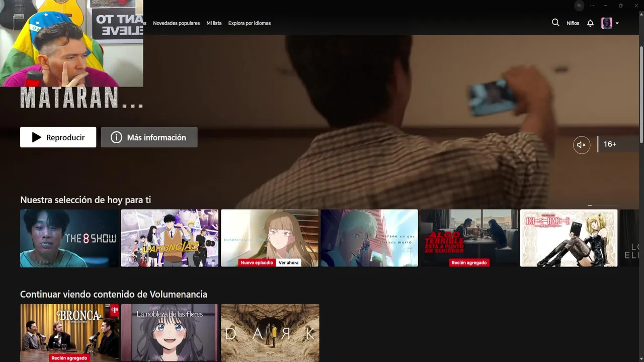The image size is (644, 362).
Task: Open the Apariencias anime thumbnail
Action: pyautogui.click(x=170, y=238)
